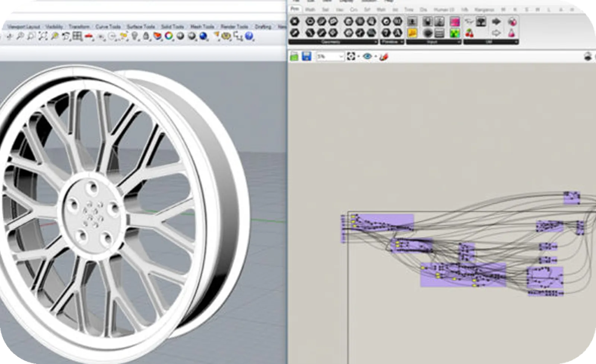Viewport: 596px width, 364px height.
Task: Click the Zoom Extents icon in Rhino toolbar
Action: [x=43, y=36]
